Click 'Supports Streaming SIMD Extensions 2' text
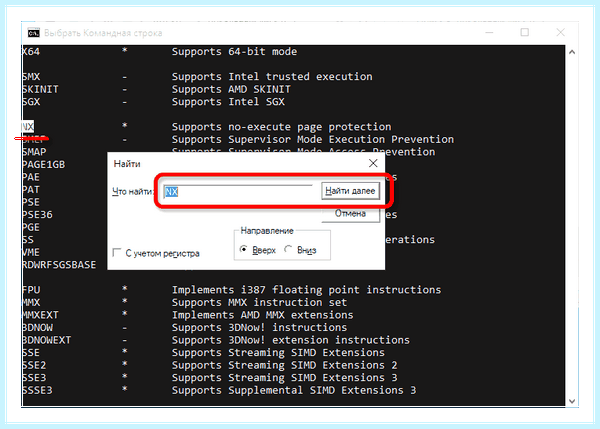This screenshot has height=429, width=600. pos(285,365)
